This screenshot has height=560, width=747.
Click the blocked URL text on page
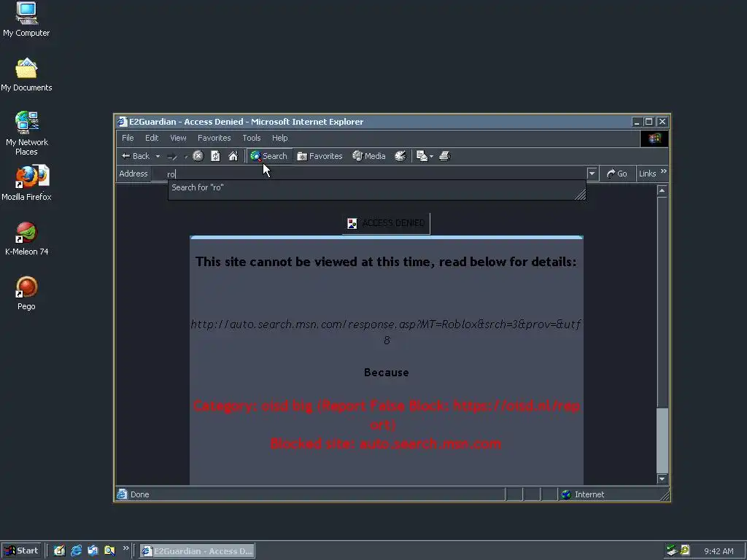coord(386,332)
